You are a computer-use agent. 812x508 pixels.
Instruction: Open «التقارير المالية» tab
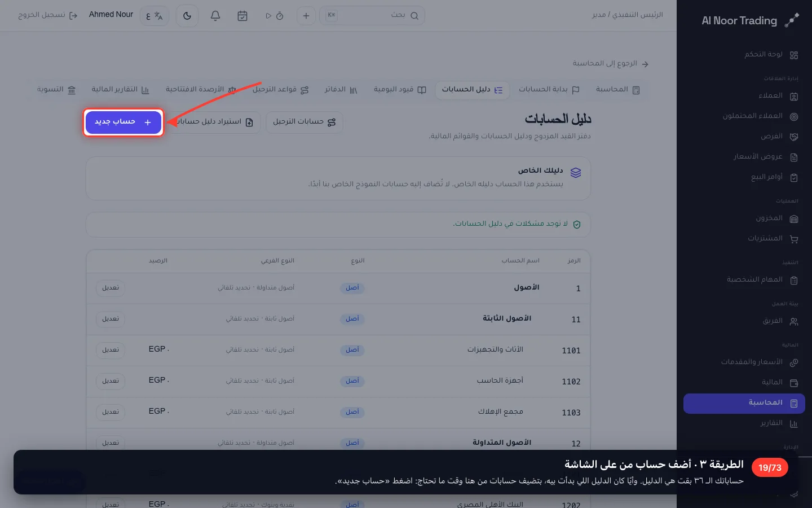tap(120, 90)
